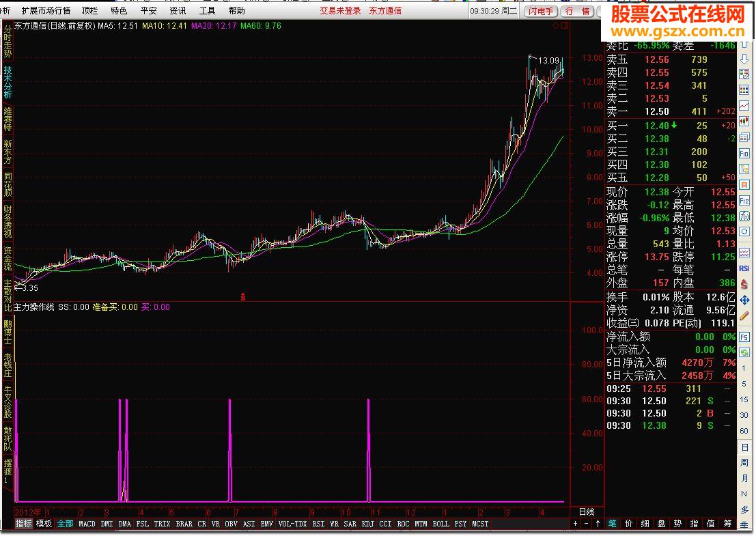This screenshot has height=536, width=756.
Task: Switch to the line chart trend icon
Action: coord(744,106)
